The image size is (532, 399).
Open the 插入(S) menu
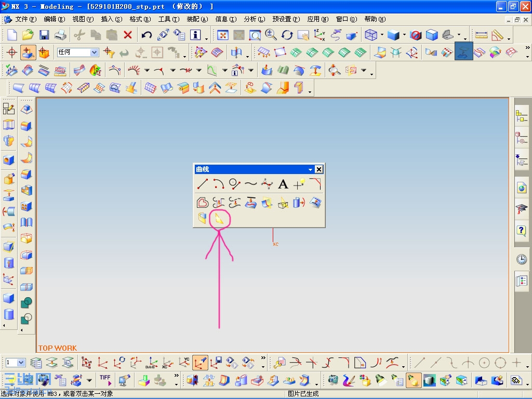click(112, 19)
